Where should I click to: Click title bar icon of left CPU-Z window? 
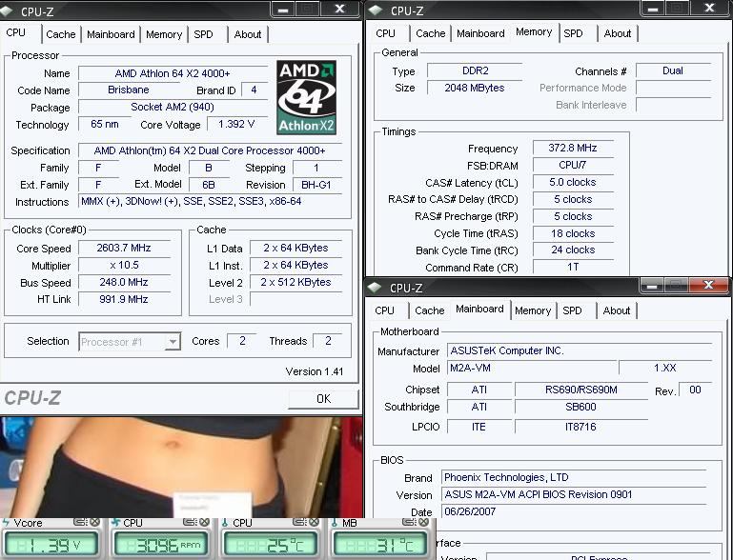(8, 10)
